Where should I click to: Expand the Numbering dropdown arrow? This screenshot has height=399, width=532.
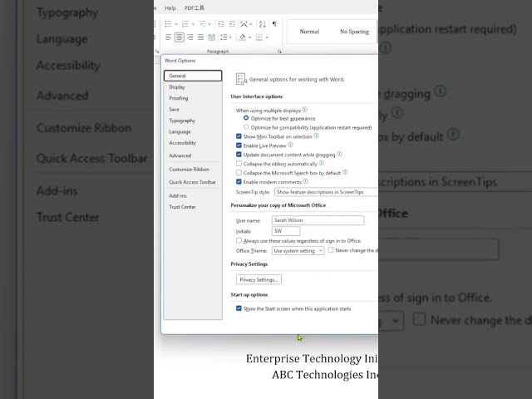point(193,24)
